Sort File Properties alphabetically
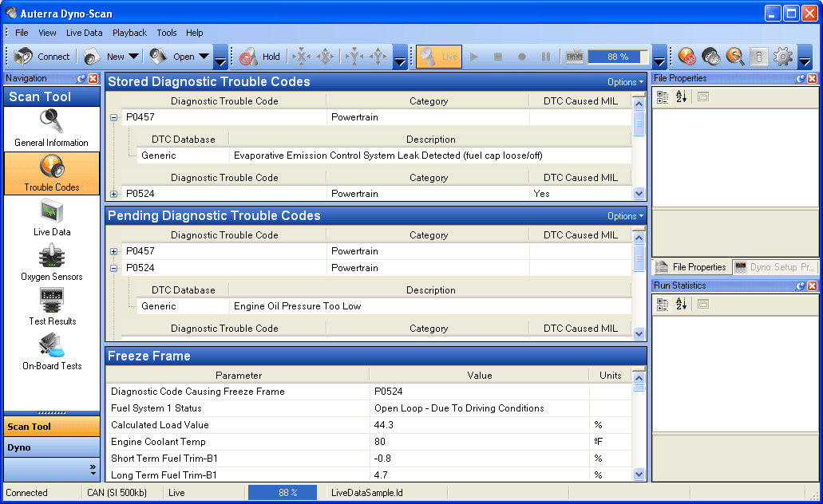823x504 pixels. coord(681,97)
